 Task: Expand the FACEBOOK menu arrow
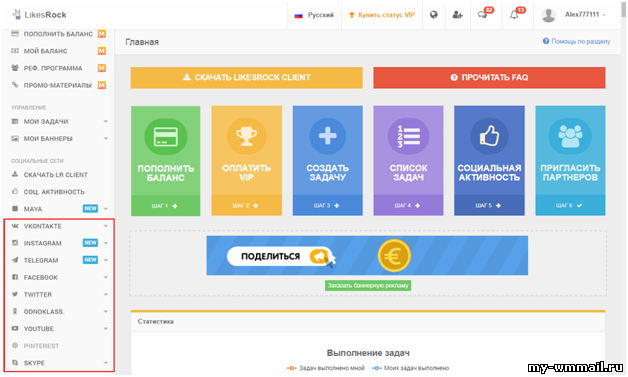point(106,277)
